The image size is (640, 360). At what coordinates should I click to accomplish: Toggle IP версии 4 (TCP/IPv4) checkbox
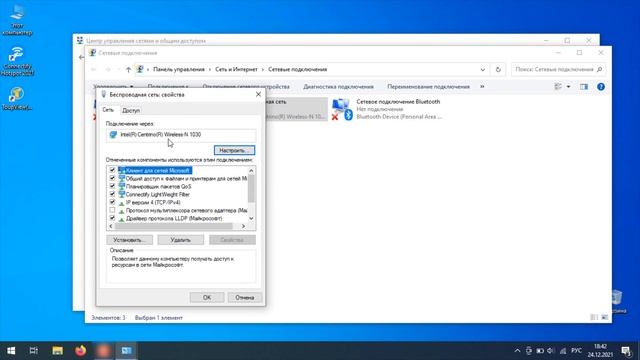point(112,202)
